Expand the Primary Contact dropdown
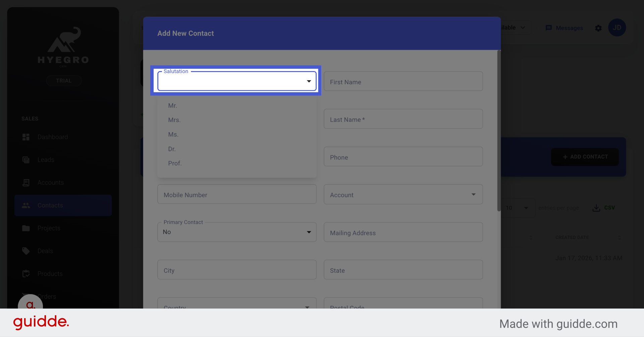This screenshot has height=337, width=644. pyautogui.click(x=309, y=232)
